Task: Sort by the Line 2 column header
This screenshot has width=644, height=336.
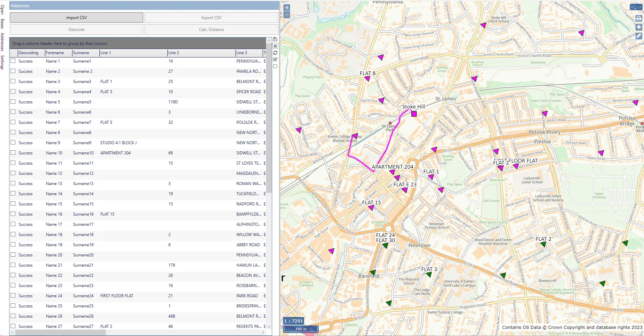Action: pyautogui.click(x=201, y=53)
